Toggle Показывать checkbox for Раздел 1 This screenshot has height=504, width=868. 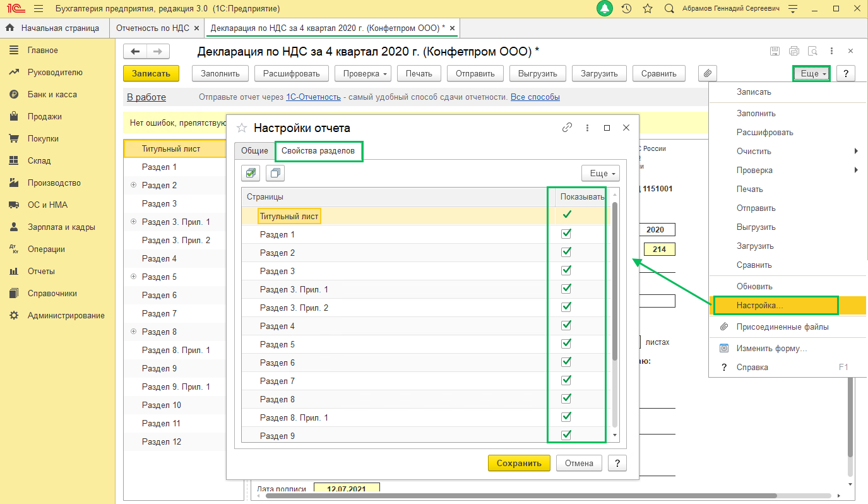click(x=566, y=234)
